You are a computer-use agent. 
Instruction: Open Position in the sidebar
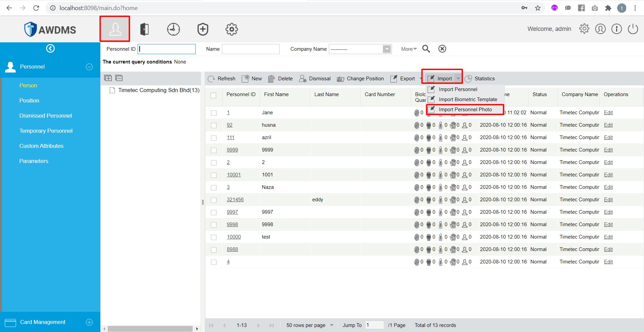coord(29,100)
